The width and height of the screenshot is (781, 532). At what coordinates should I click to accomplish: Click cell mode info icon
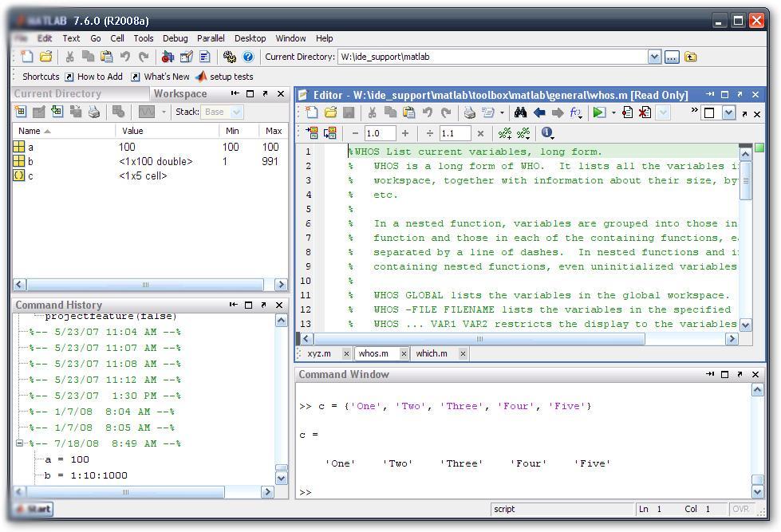point(547,133)
